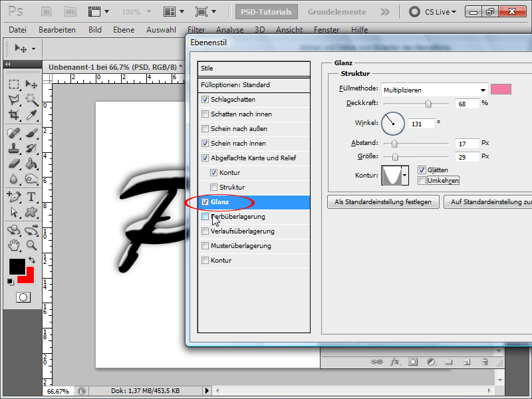Open the Bild menu
Viewport: 532px width, 399px height.
pyautogui.click(x=95, y=30)
